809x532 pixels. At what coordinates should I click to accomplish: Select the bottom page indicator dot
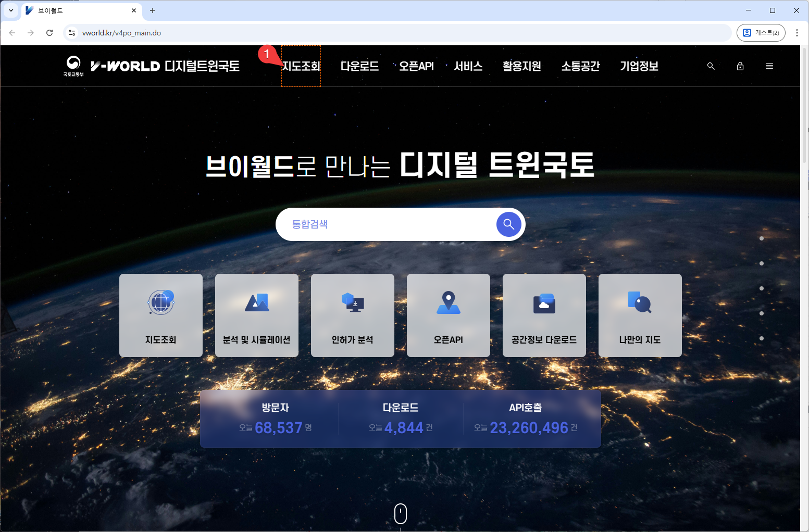click(761, 338)
